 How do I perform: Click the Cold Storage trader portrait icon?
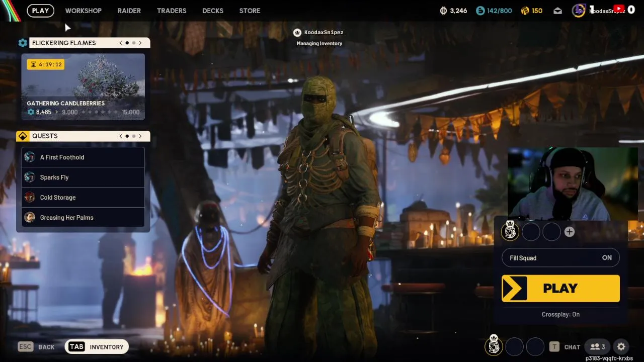[x=30, y=198]
